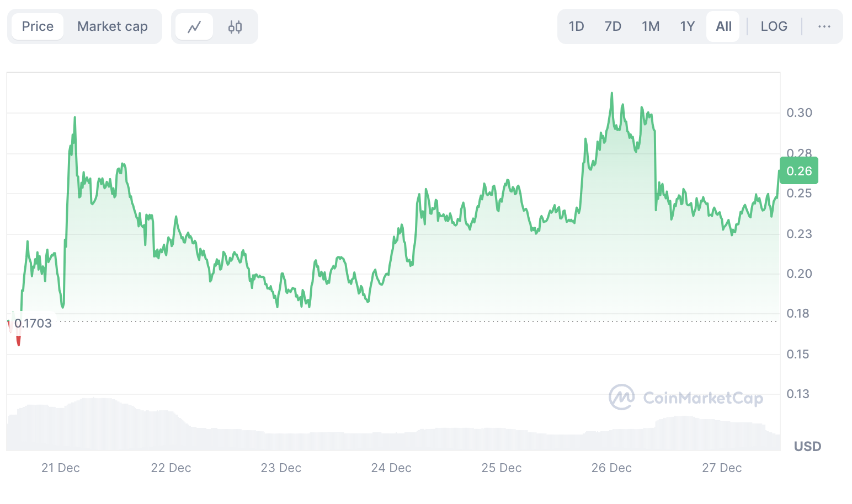This screenshot has height=504, width=852.
Task: Click the USD currency label
Action: [x=807, y=446]
